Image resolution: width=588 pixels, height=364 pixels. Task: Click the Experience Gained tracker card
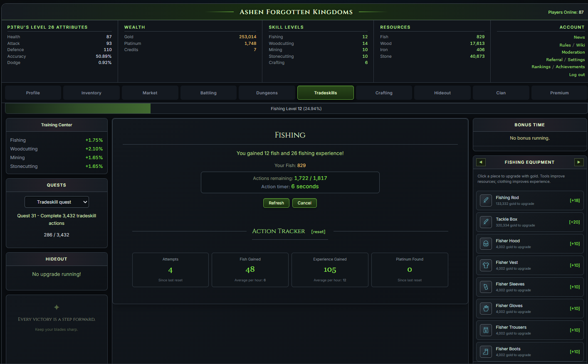(x=330, y=270)
